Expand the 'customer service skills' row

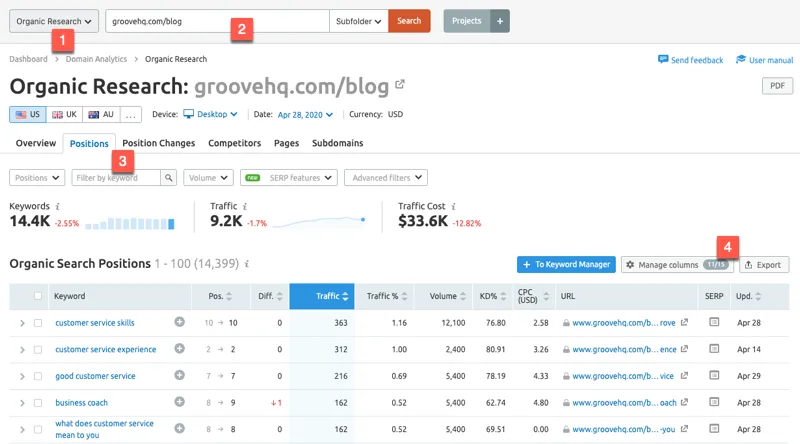pos(22,323)
